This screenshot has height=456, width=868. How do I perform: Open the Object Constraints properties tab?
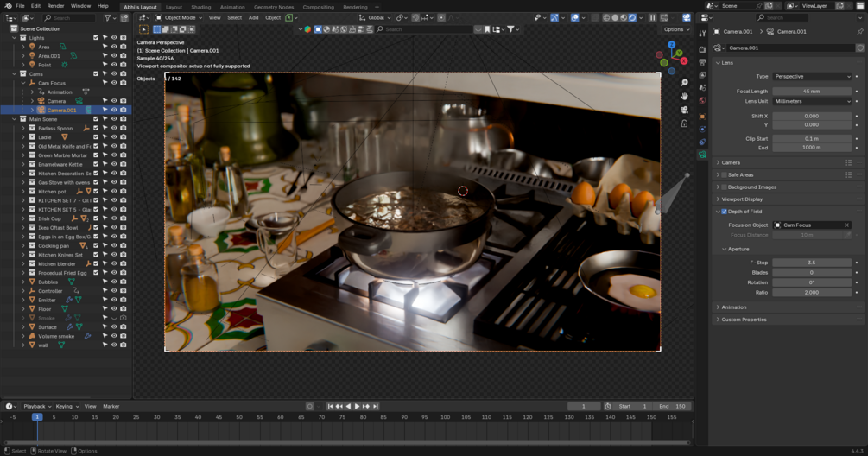tap(702, 142)
